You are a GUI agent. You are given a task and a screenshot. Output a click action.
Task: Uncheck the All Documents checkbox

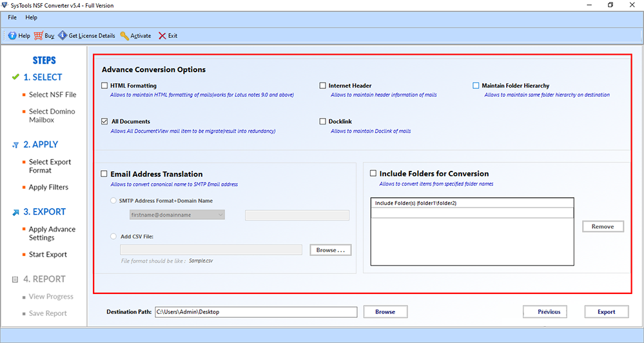coord(104,121)
